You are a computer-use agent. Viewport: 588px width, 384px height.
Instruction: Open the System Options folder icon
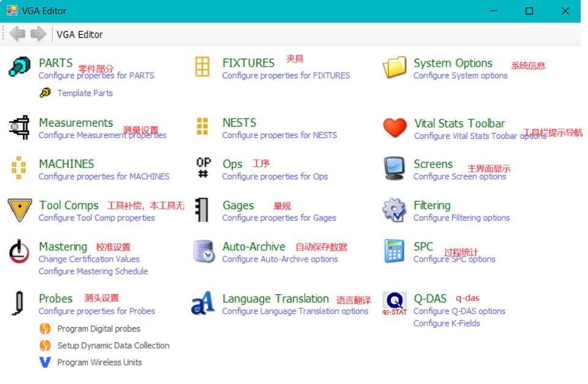tap(395, 67)
